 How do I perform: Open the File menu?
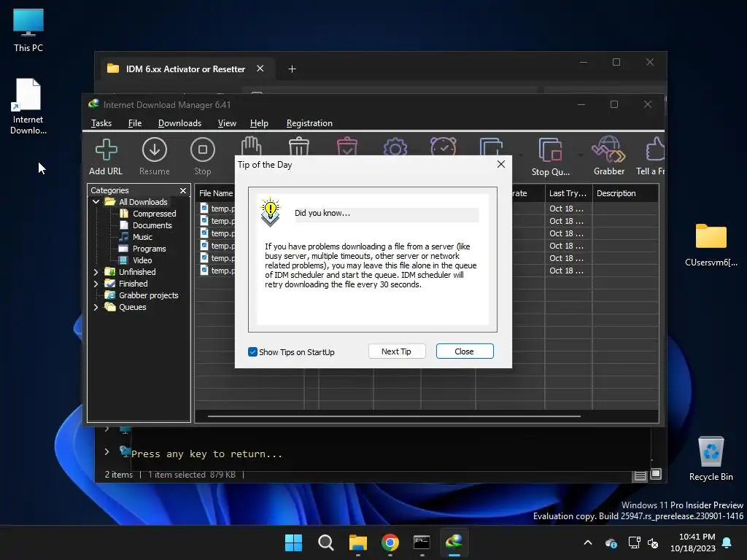click(x=135, y=123)
